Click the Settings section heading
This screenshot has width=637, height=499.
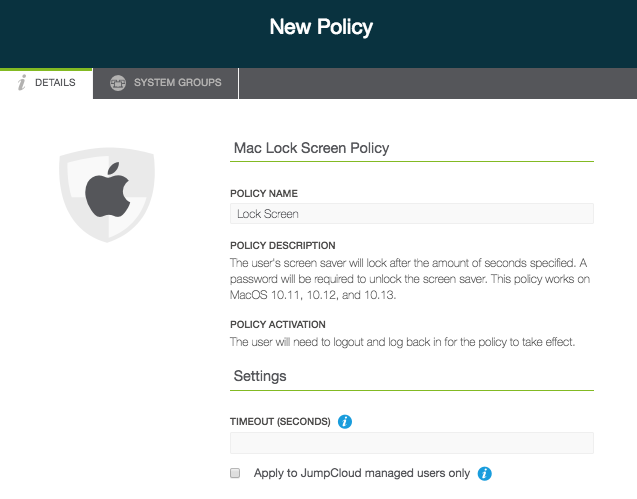coord(260,376)
